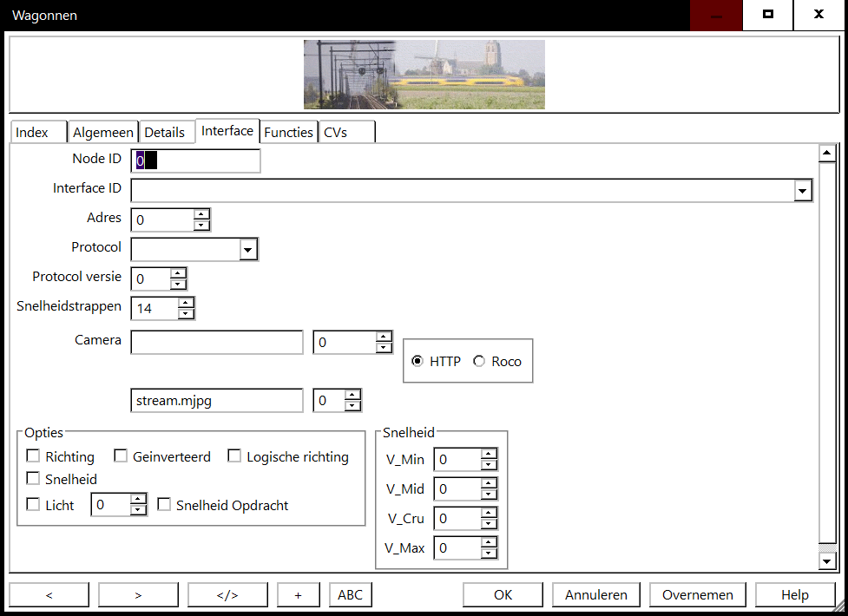The image size is (848, 616).
Task: Click the '</>' XML button
Action: pos(227,594)
